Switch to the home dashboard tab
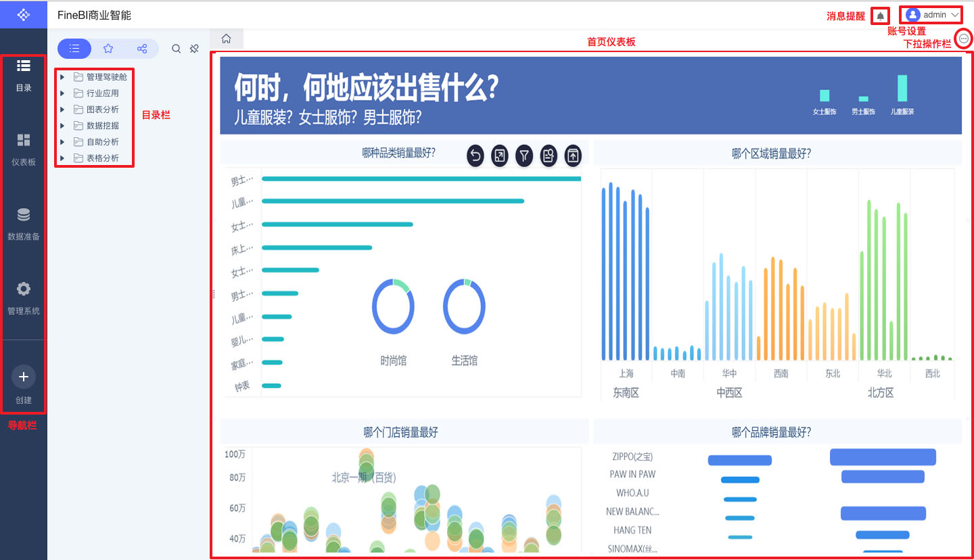Viewport: 974px width, 560px height. [x=226, y=39]
